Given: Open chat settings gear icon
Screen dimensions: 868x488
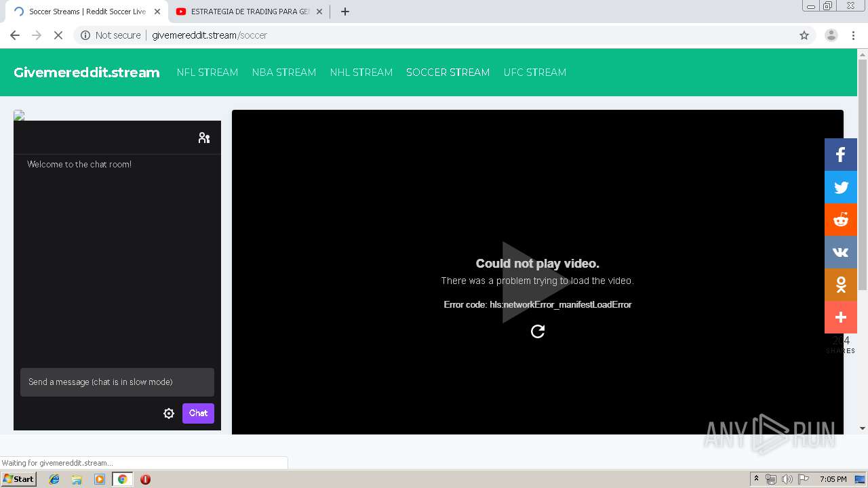Looking at the screenshot, I should pos(169,413).
